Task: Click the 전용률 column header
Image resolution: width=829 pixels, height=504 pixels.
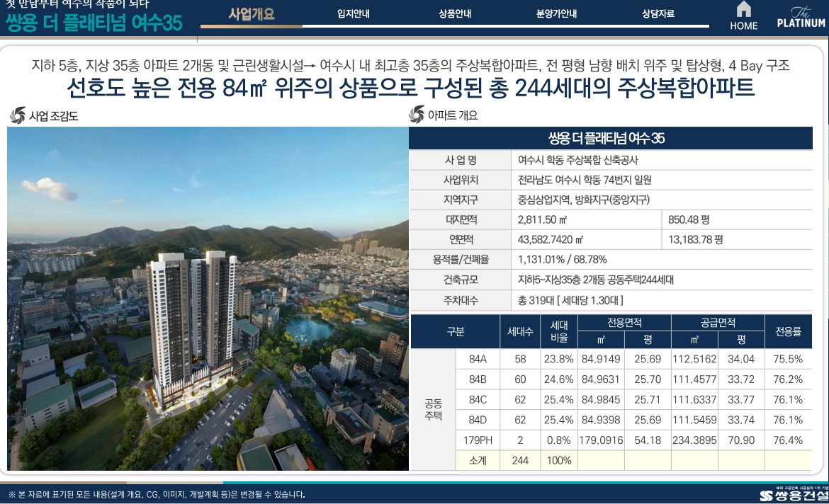Action: (789, 331)
